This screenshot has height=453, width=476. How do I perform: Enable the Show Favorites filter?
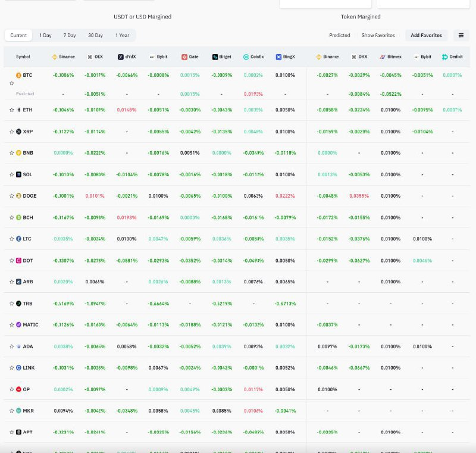coord(378,35)
